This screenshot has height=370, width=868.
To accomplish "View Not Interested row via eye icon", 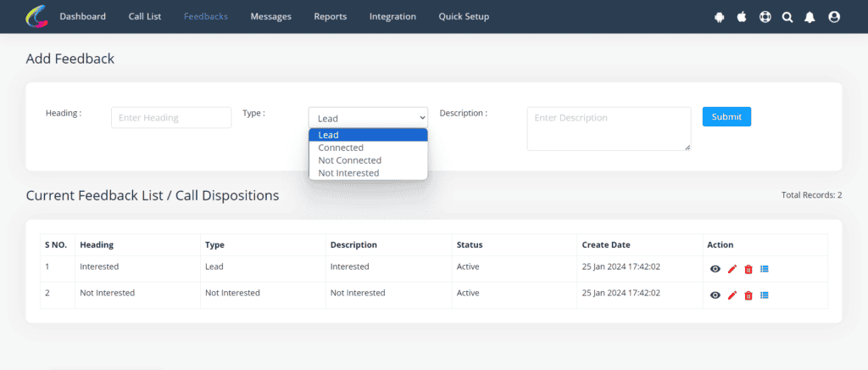I will pyautogui.click(x=715, y=295).
